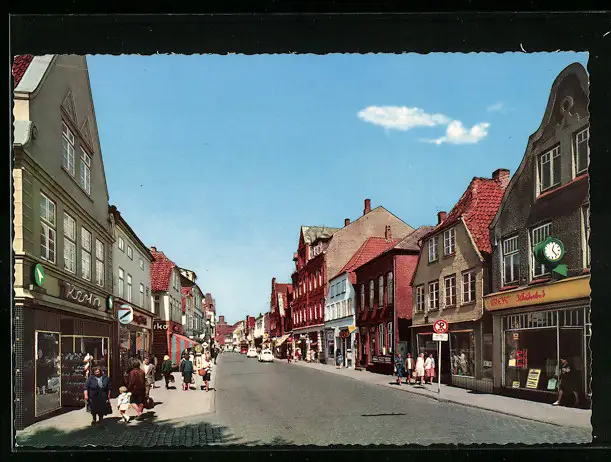This screenshot has width=611, height=462.
Task: Click the chimney on the red-tiled roof at right
Action: pyautogui.click(x=500, y=177)
